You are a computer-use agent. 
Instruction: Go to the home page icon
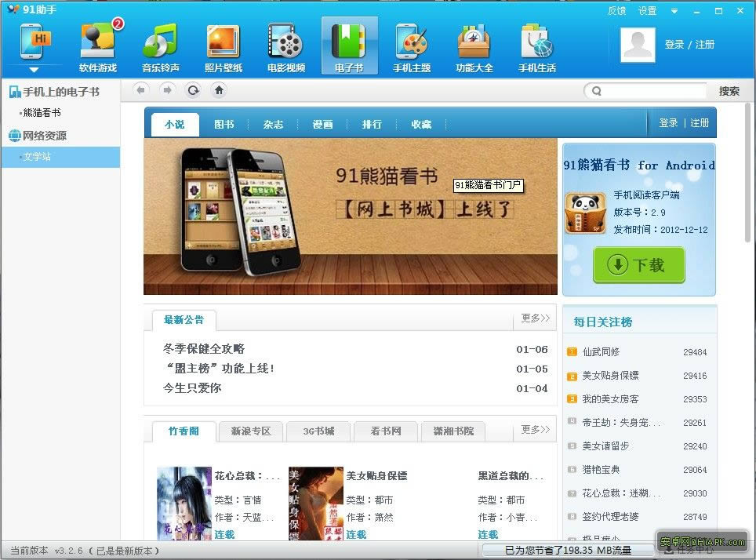tap(220, 90)
